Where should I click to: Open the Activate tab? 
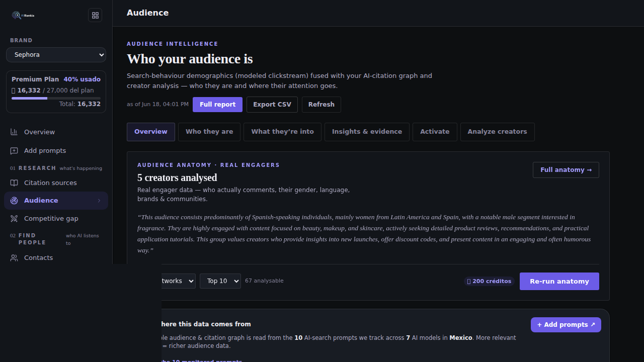point(435,132)
